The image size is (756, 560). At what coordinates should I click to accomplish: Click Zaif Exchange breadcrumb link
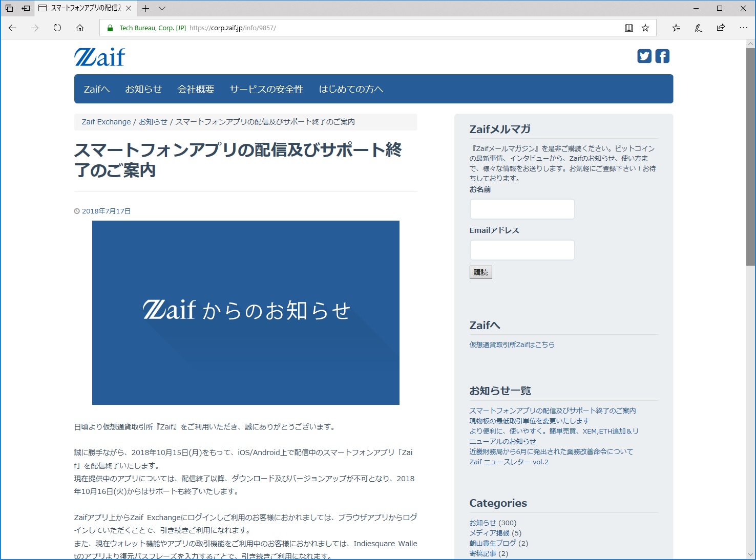pyautogui.click(x=107, y=122)
